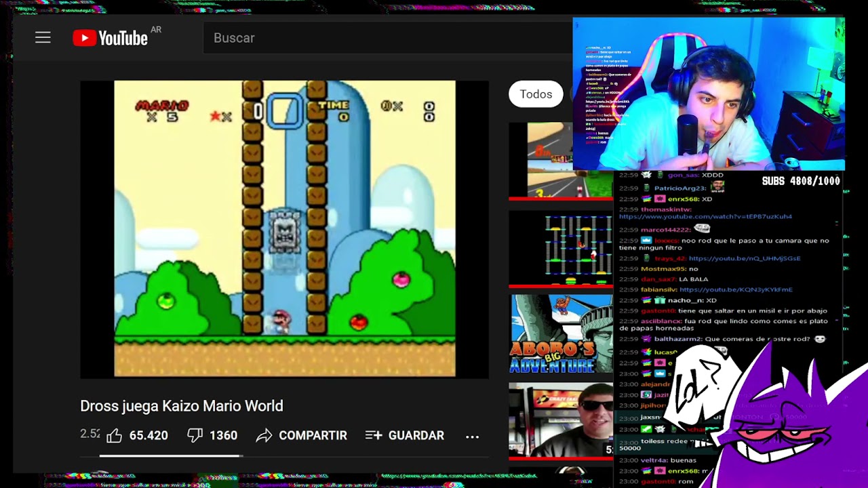Select the Todos filter chip
This screenshot has height=488, width=868.
click(x=536, y=94)
